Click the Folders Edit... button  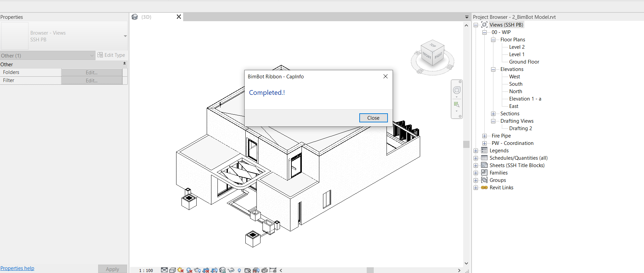(92, 72)
